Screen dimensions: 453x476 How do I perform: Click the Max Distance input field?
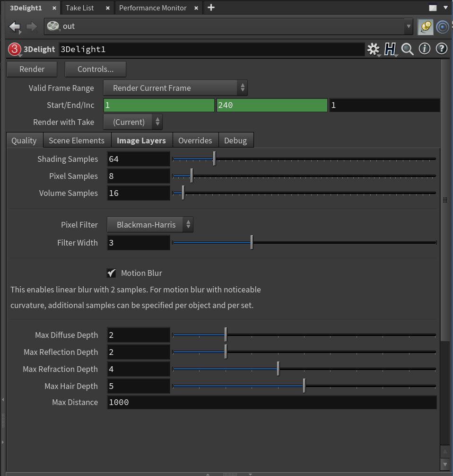271,402
